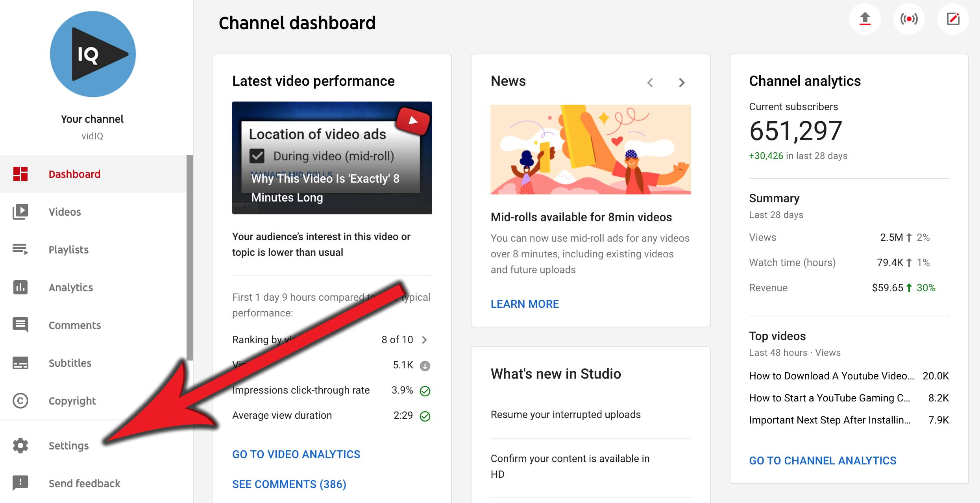Viewport: 980px width, 503px height.
Task: Open Videos from the sidebar icon
Action: pyautogui.click(x=20, y=212)
